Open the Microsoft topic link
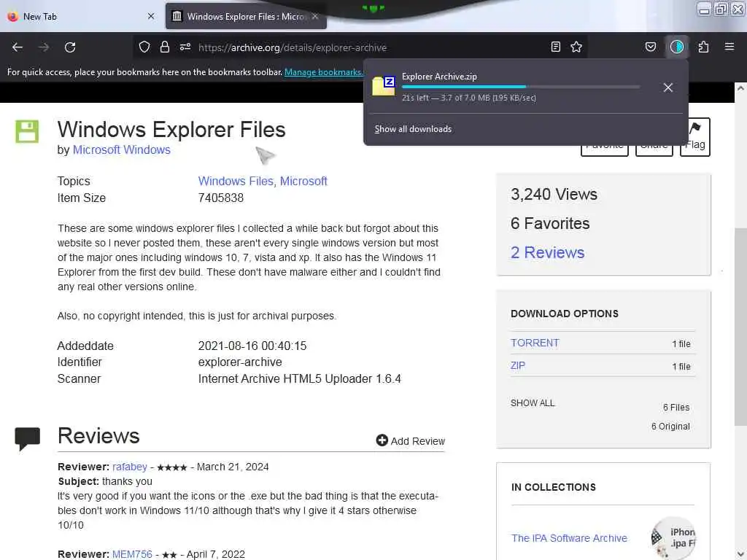Image resolution: width=747 pixels, height=560 pixels. (x=303, y=181)
